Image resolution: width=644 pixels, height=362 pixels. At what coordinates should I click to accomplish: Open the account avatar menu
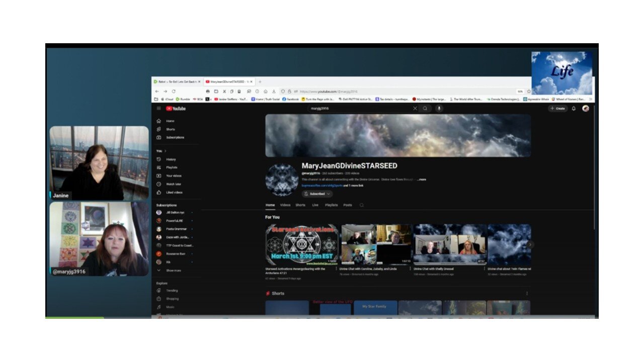click(x=586, y=109)
